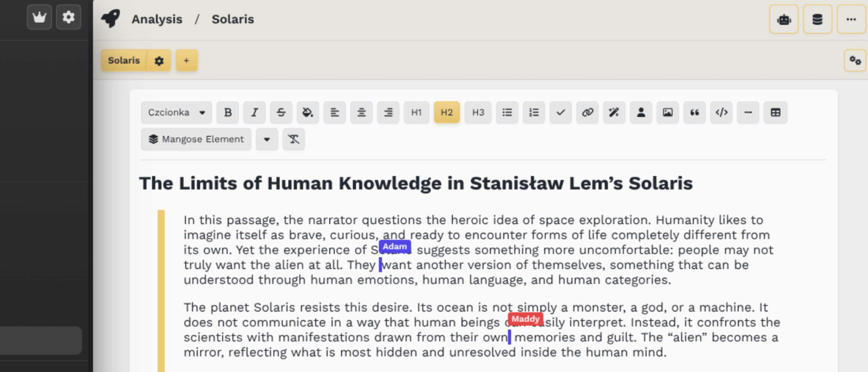Open the database stack icon button
This screenshot has height=372, width=868.
pos(817,19)
